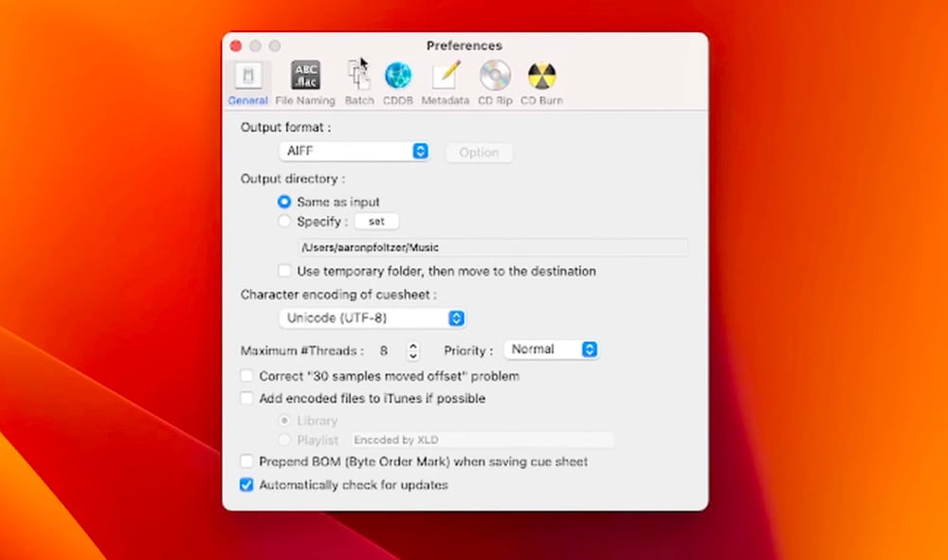Image resolution: width=948 pixels, height=560 pixels.
Task: Click the Preferences window title
Action: pos(465,45)
